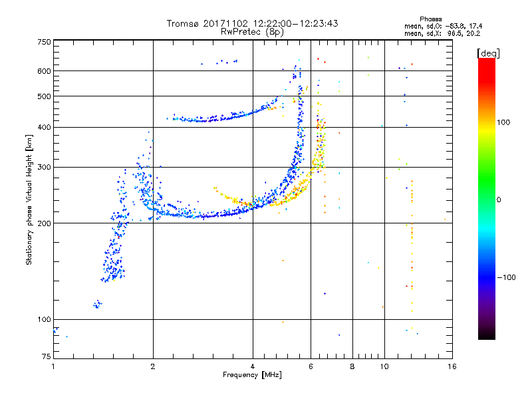Click the 'Stationary phase Virtual Height [km]' axis label
532x399 pixels.
pos(29,199)
